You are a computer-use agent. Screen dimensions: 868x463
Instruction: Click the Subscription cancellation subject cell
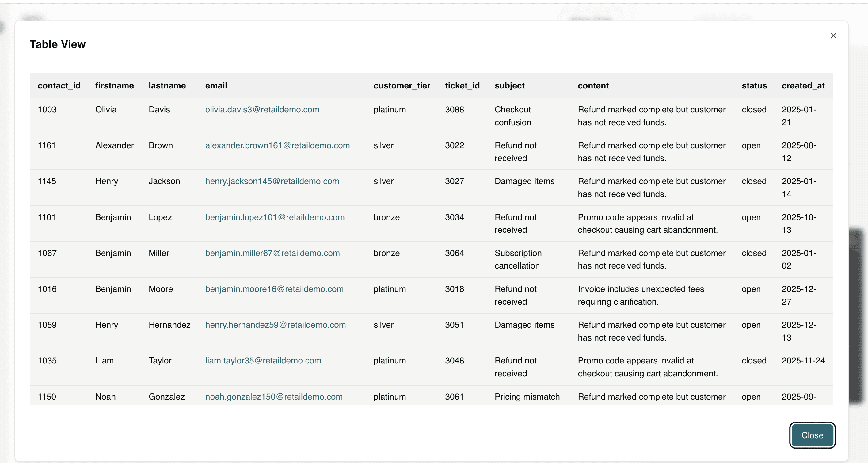[518, 259]
